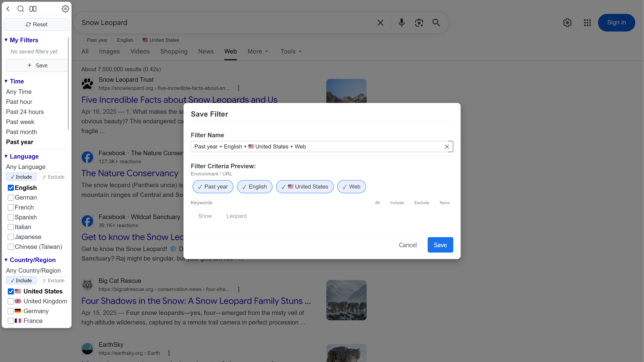644x362 pixels.
Task: Uncheck the English language filter
Action: tap(11, 188)
